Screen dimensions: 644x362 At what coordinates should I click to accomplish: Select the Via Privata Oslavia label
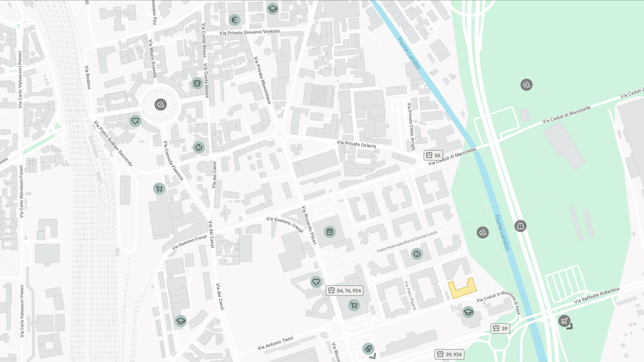tap(356, 144)
